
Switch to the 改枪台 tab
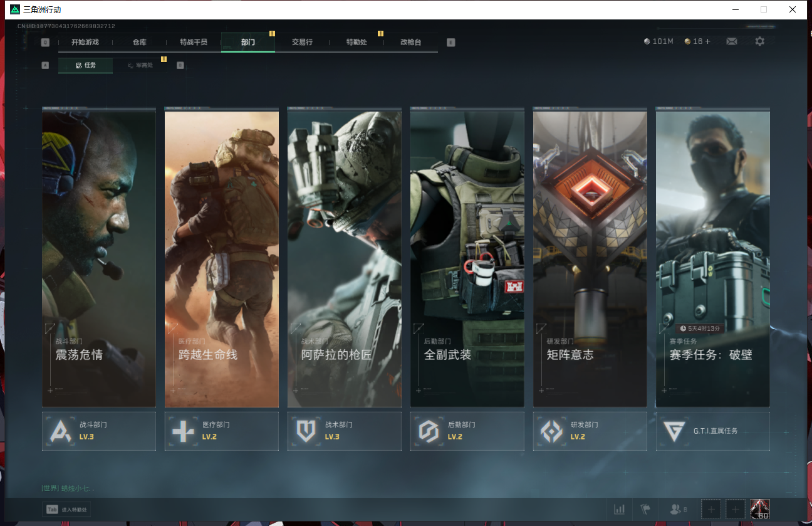(410, 42)
